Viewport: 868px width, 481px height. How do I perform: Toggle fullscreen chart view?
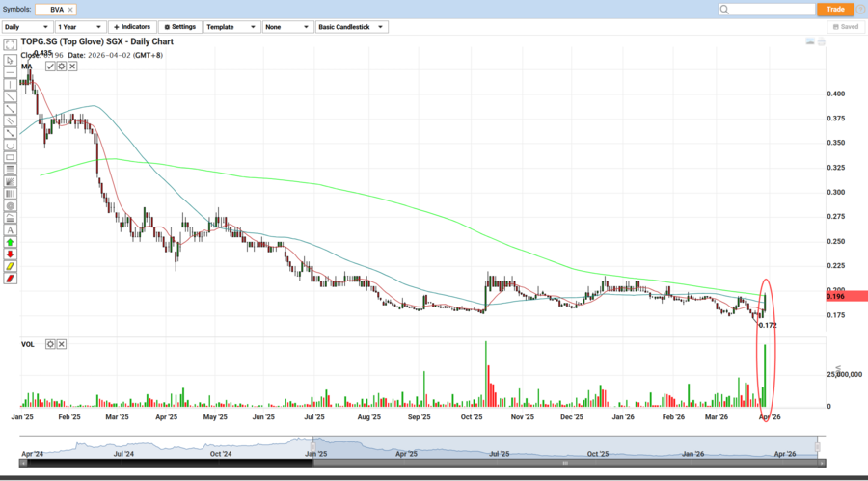(10, 45)
